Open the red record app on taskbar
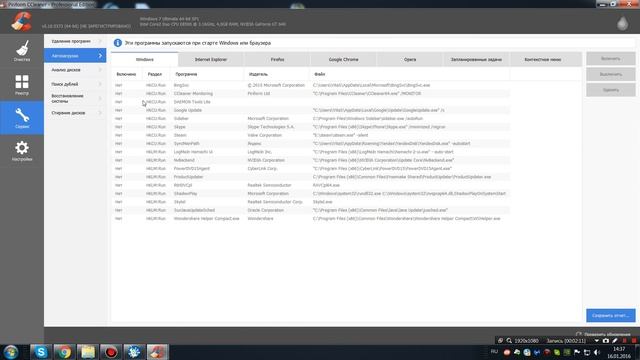 [x=111, y=352]
